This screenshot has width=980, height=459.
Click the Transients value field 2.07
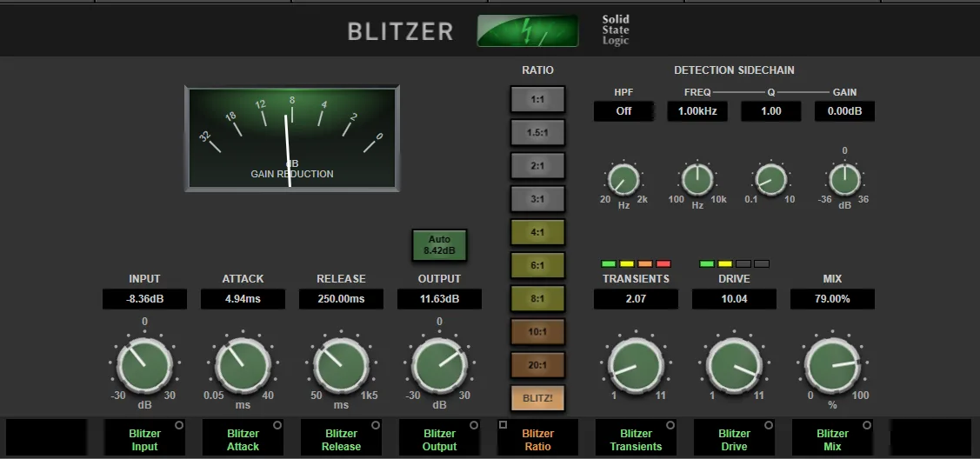pyautogui.click(x=636, y=299)
